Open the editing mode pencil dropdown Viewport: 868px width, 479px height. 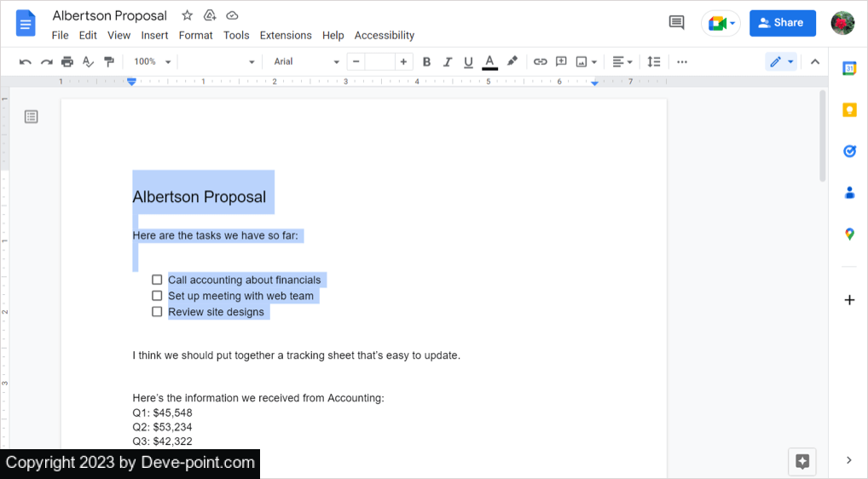coord(780,61)
